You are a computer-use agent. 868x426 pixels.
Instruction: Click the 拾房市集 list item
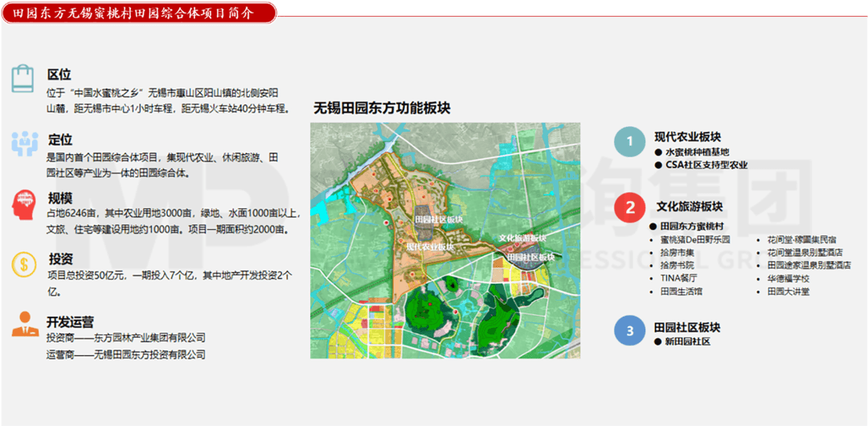677,252
